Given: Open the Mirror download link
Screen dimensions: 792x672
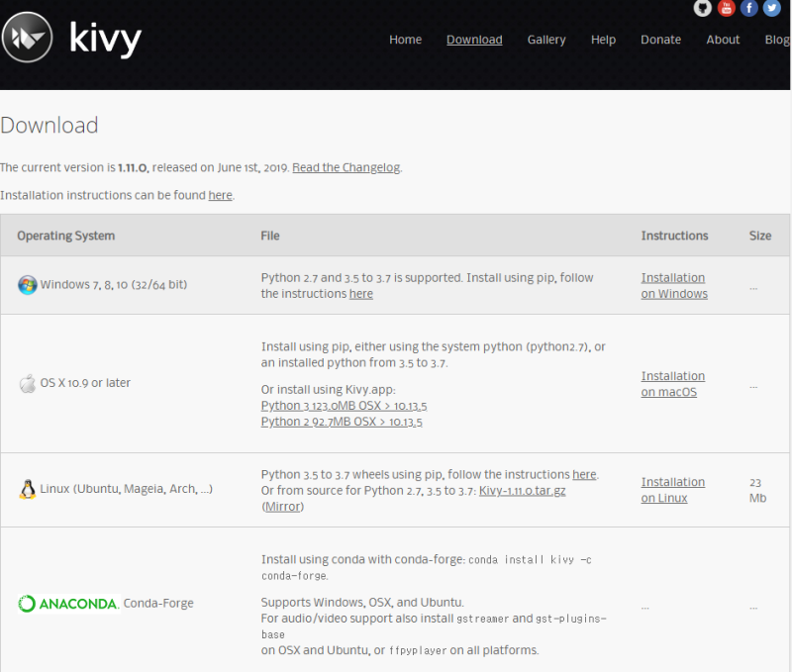Looking at the screenshot, I should [282, 506].
